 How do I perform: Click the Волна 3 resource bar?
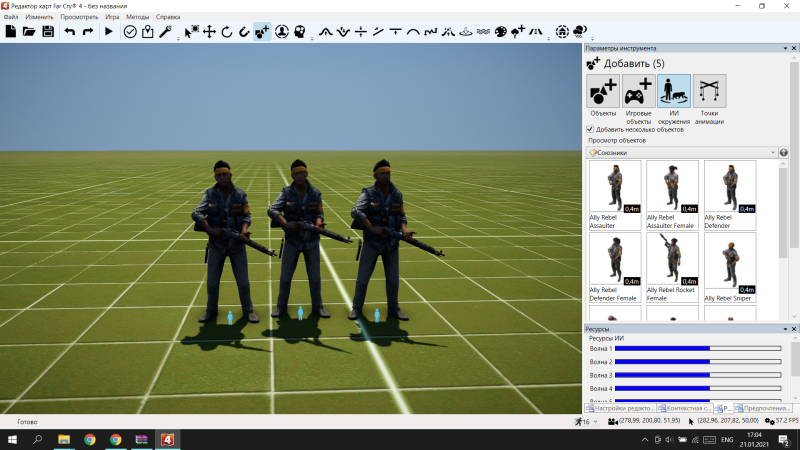pyautogui.click(x=698, y=375)
